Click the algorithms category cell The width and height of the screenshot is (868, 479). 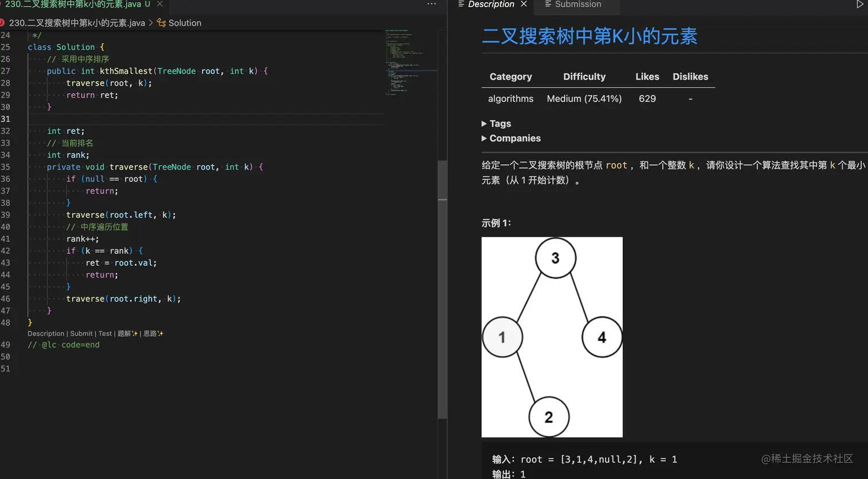510,99
